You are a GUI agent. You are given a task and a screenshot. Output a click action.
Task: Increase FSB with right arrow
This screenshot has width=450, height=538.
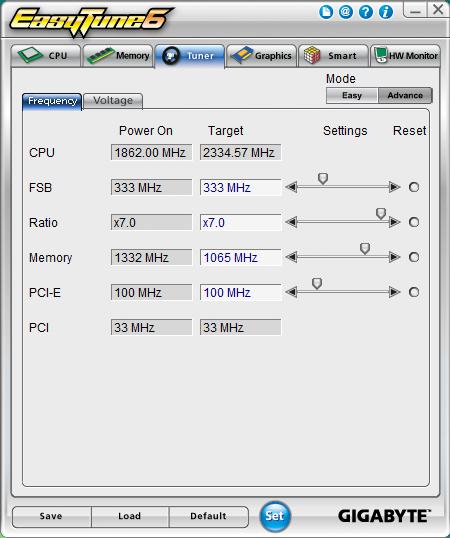(395, 187)
